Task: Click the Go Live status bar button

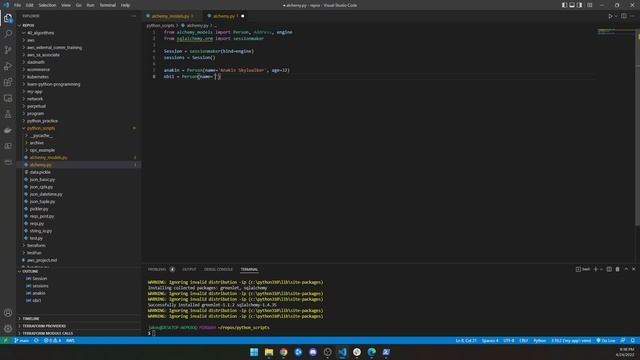Action: point(606,340)
